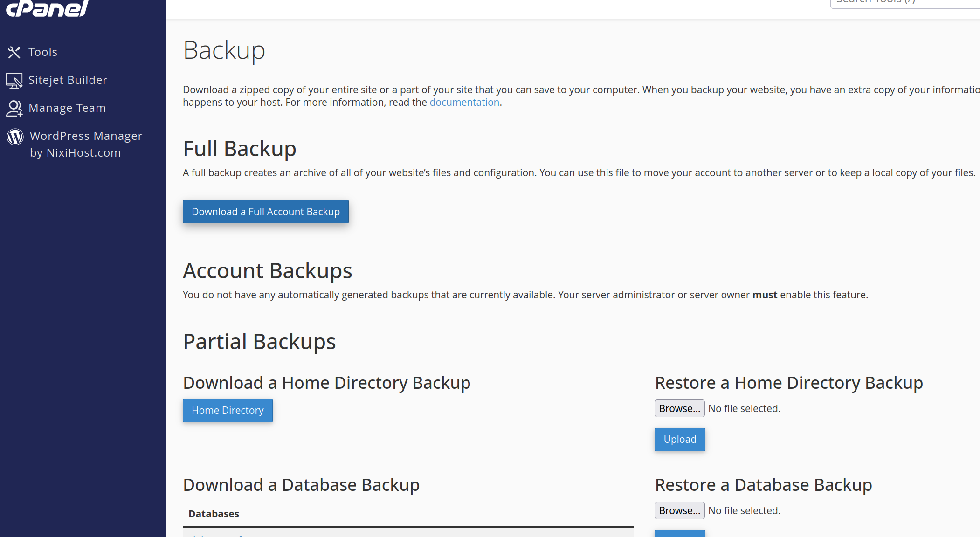
Task: Click Upload under Restore Home Directory
Action: (x=680, y=440)
